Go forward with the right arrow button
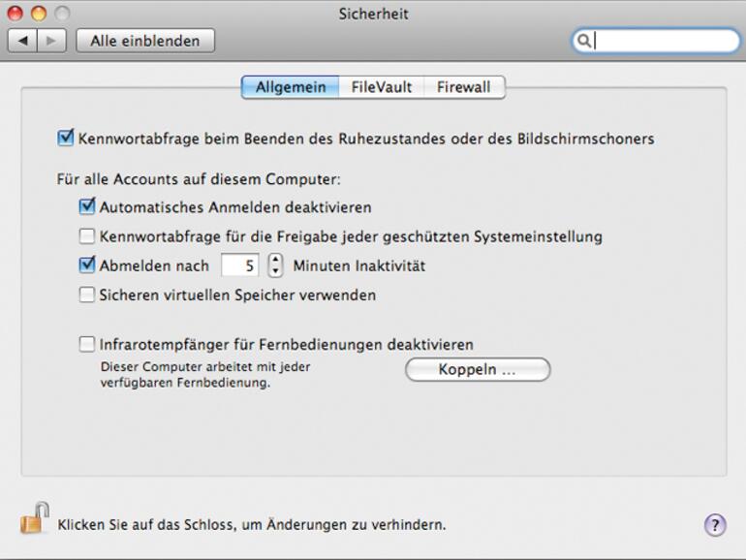The width and height of the screenshot is (746, 560). [51, 41]
